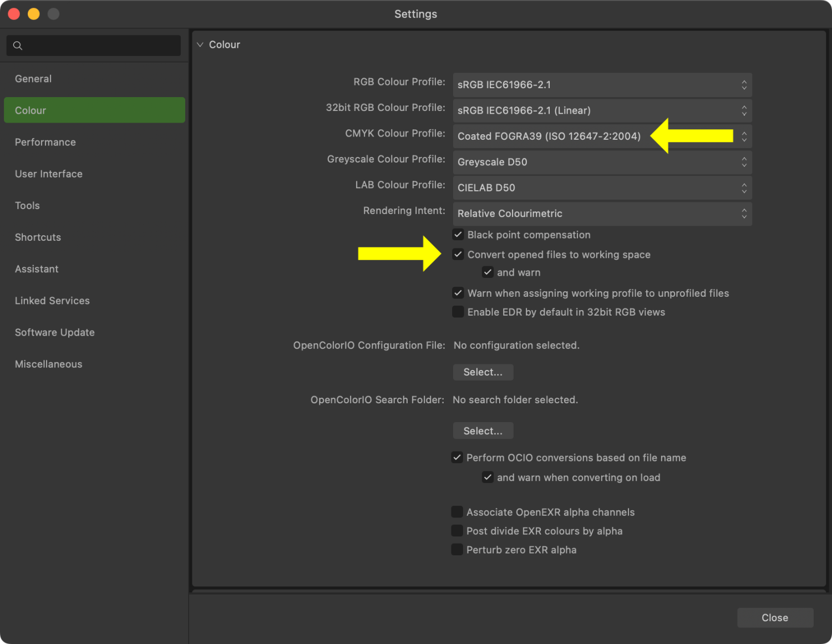Open the Shortcuts settings category
The height and width of the screenshot is (644, 832).
click(x=38, y=237)
